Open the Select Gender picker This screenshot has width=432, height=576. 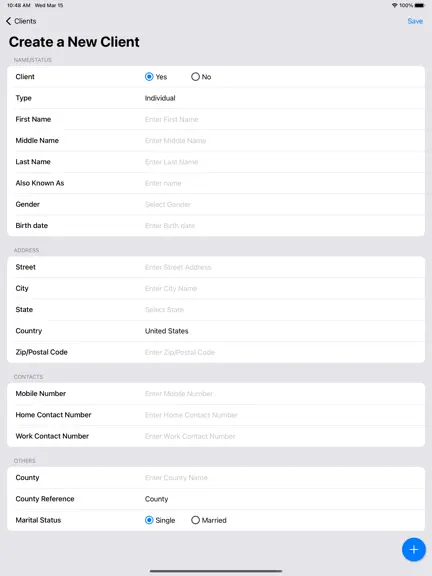[216, 204]
